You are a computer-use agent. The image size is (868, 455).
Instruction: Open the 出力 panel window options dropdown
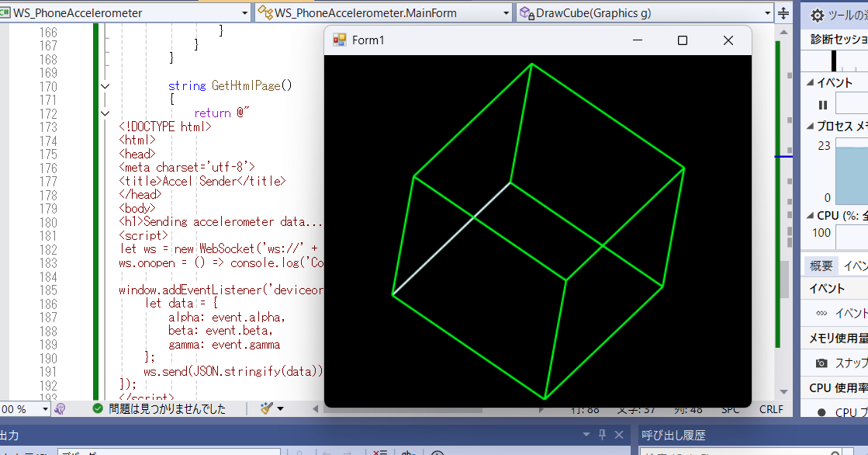586,435
